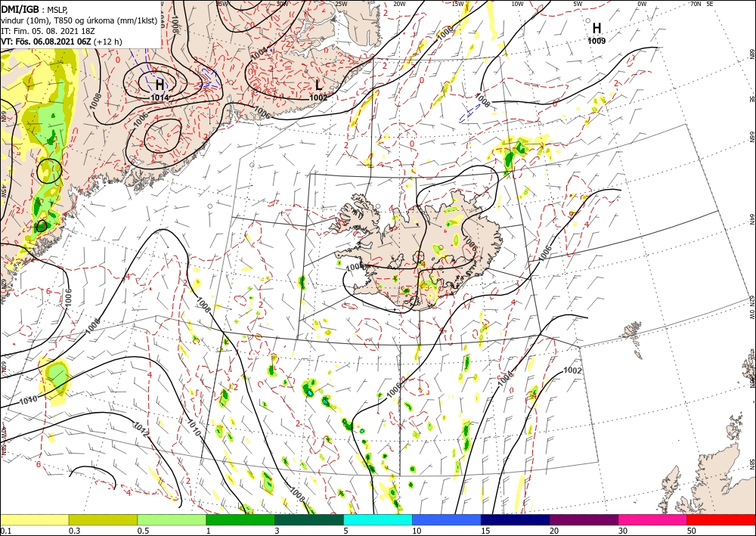This screenshot has width=756, height=536.
Task: Click the legend value 0.5
Action: 143,531
